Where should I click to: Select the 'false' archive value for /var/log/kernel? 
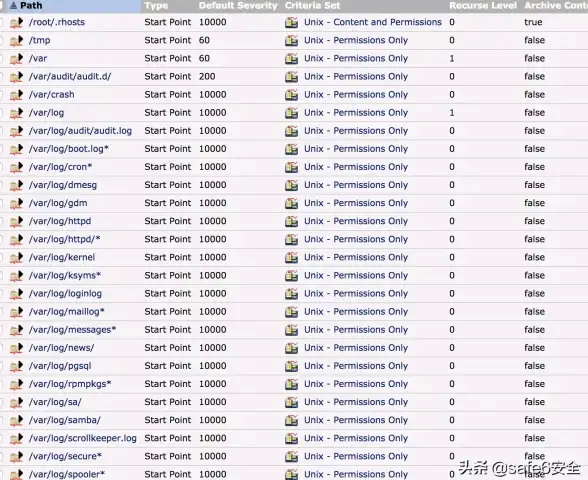click(534, 257)
